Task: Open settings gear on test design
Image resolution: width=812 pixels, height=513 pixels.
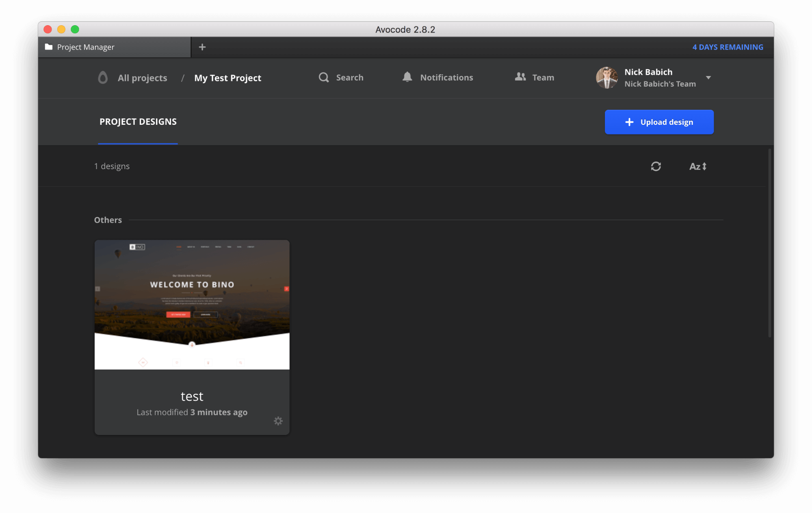Action: click(278, 421)
